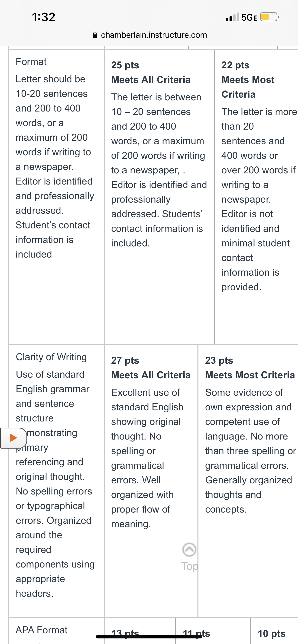Tap the Top label under the arrow

[x=189, y=566]
